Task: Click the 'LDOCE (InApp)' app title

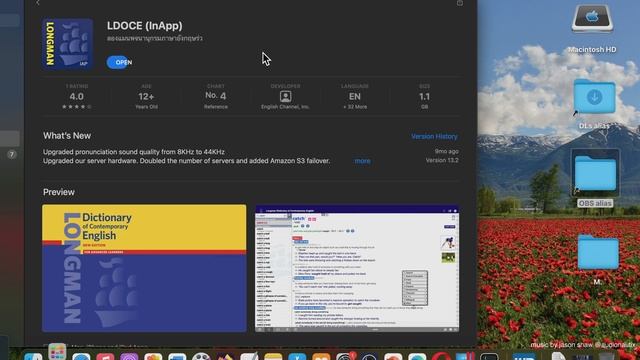Action: 145,26
